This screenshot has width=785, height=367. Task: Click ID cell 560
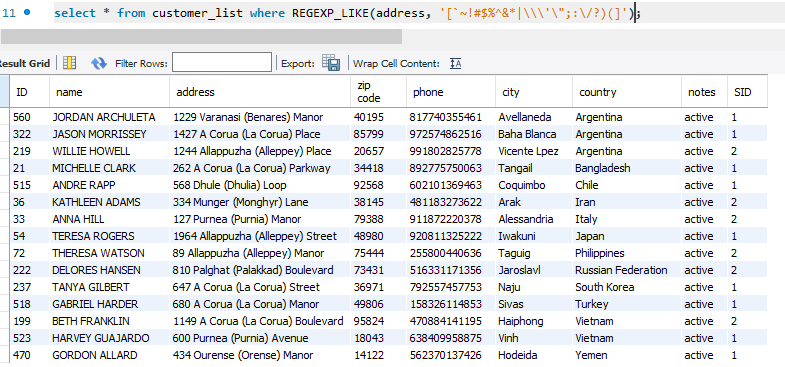[x=22, y=117]
